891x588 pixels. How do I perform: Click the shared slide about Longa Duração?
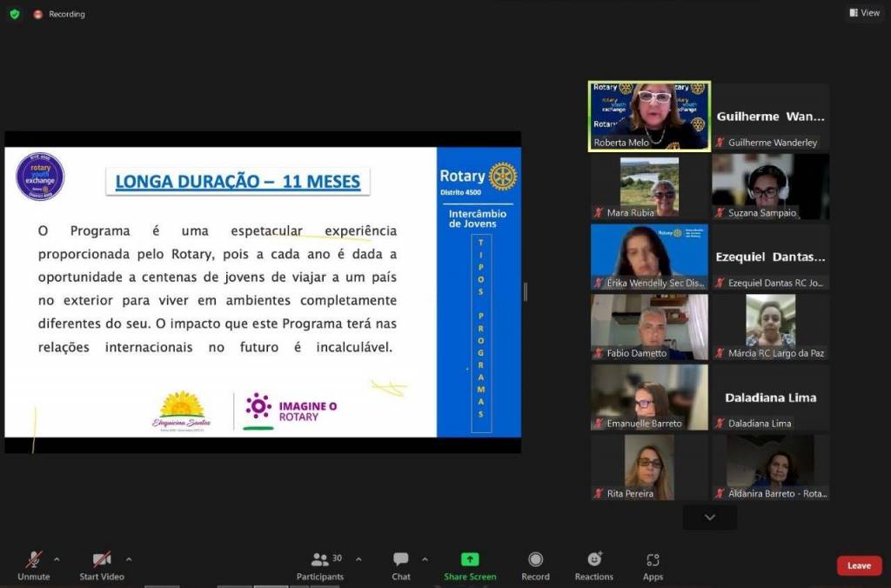coord(263,292)
